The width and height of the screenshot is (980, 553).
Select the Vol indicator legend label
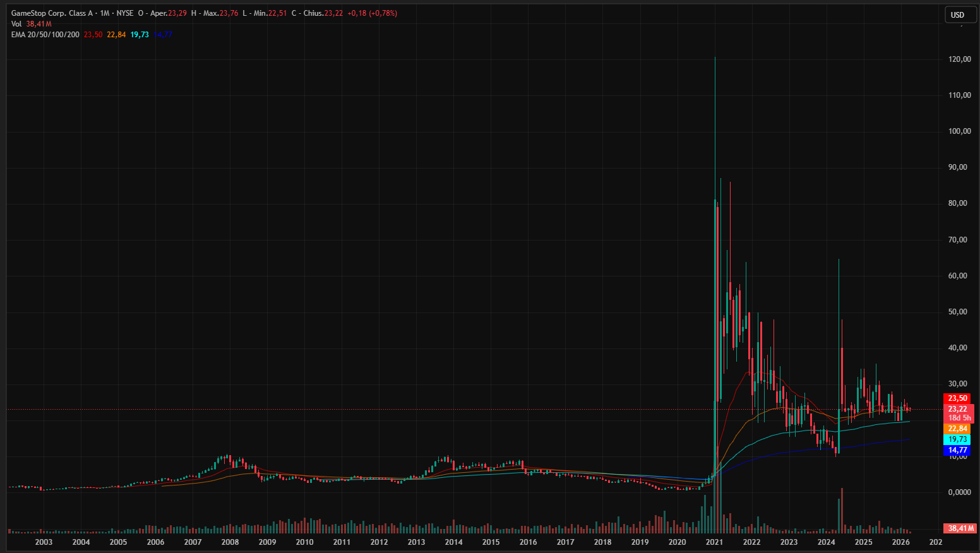pyautogui.click(x=16, y=24)
